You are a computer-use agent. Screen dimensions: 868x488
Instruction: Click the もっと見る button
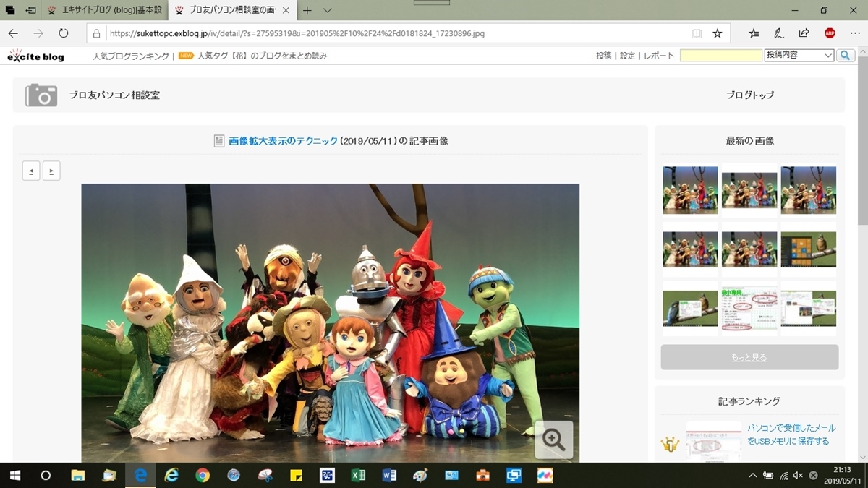pos(749,357)
